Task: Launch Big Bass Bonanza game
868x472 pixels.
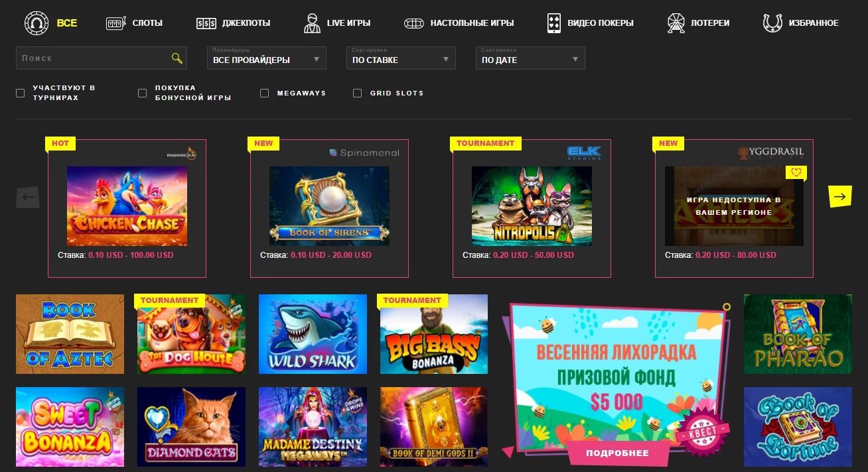Action: [434, 334]
